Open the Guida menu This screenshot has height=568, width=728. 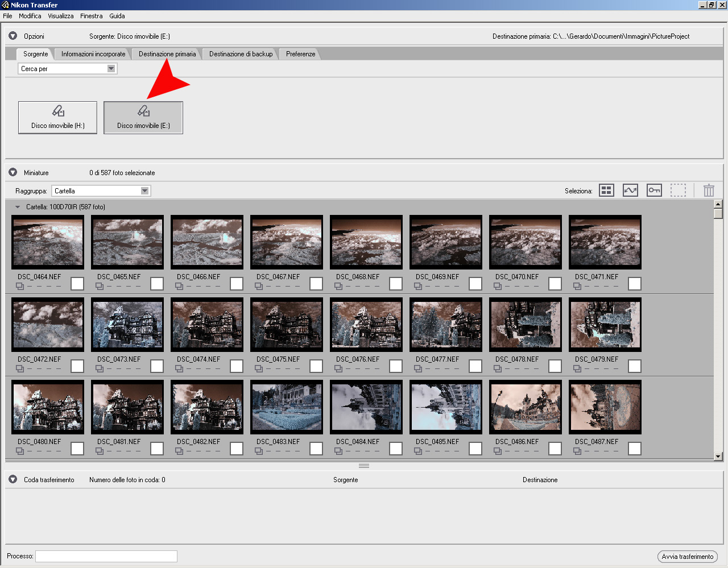click(x=117, y=16)
